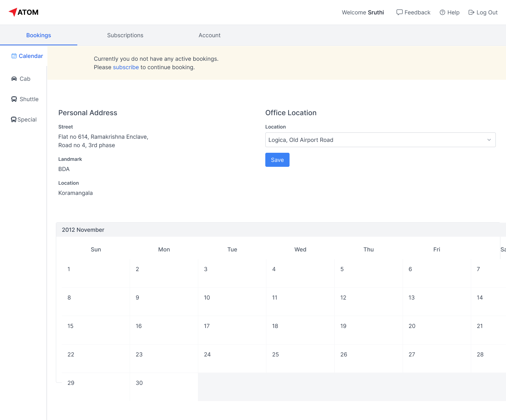Click the Log Out arrow icon
The image size is (506, 420).
pyautogui.click(x=472, y=12)
